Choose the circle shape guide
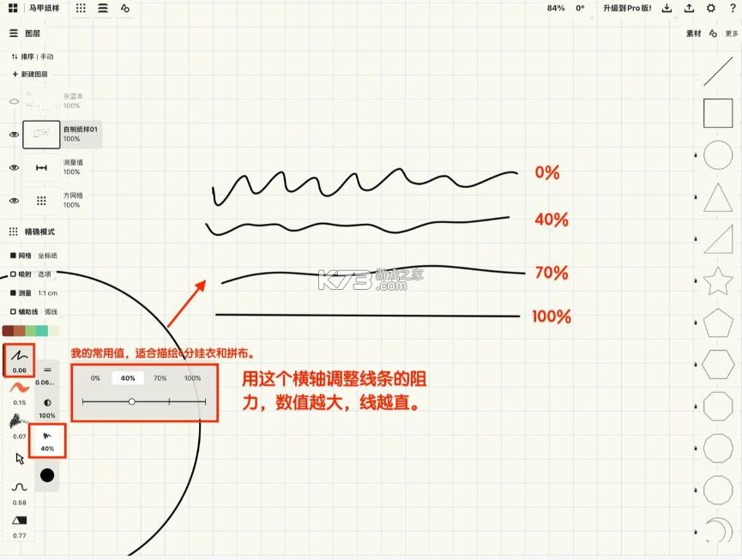Screen dimensions: 742x560 717,155
